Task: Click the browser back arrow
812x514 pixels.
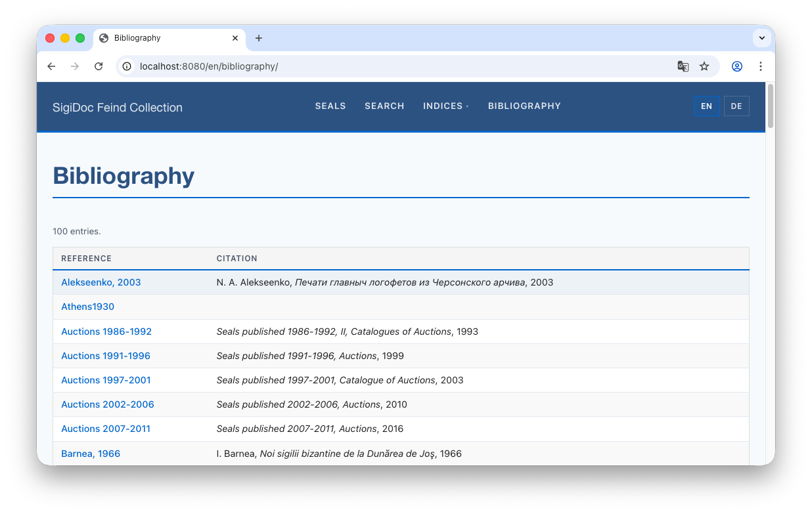Action: click(x=51, y=66)
